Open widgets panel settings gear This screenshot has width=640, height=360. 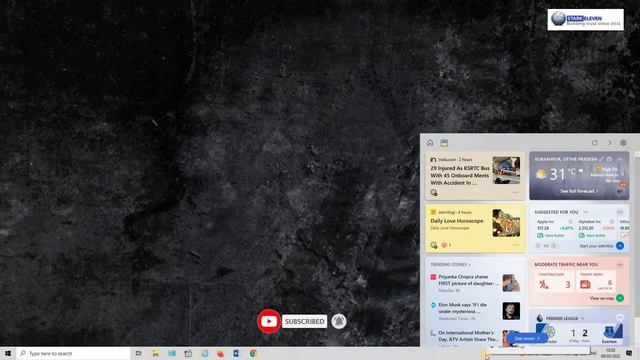click(623, 143)
